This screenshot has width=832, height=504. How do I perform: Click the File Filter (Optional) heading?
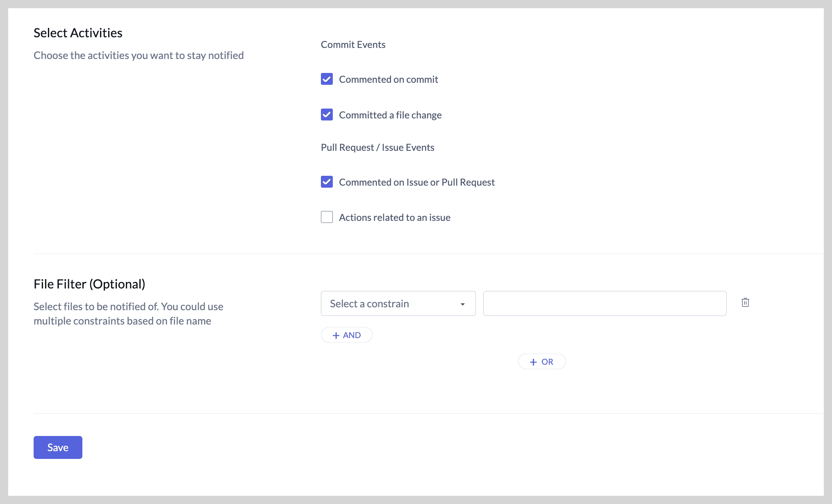[89, 284]
